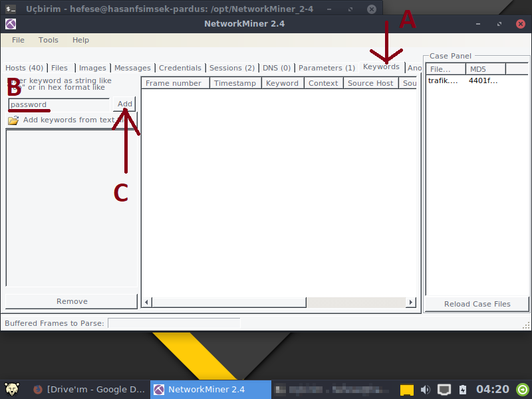Click the File... column header in Case Panel
This screenshot has height=399, width=532.
point(446,69)
